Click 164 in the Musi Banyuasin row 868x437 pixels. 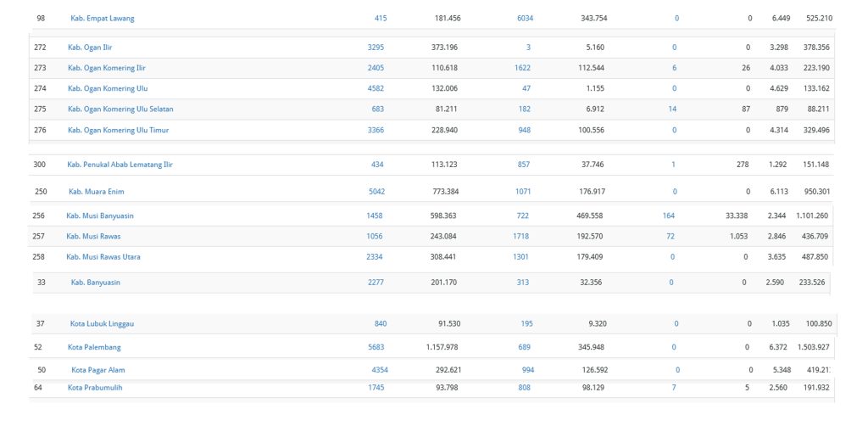pos(669,216)
